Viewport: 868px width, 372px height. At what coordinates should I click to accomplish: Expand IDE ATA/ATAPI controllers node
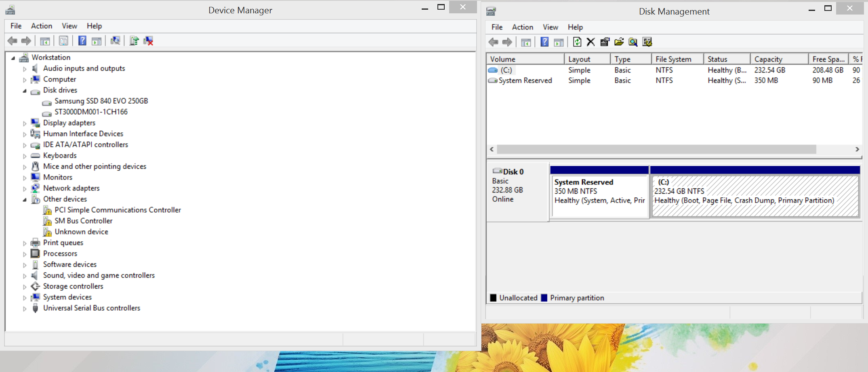click(25, 145)
